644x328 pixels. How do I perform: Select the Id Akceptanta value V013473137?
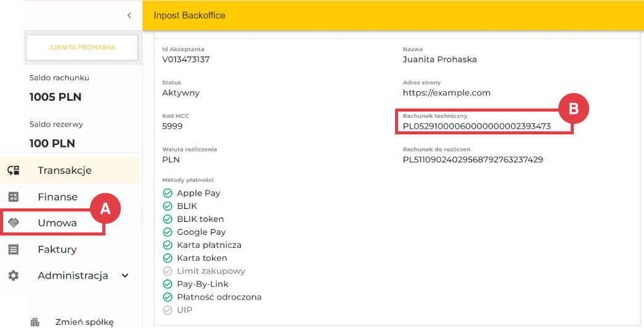[x=185, y=59]
